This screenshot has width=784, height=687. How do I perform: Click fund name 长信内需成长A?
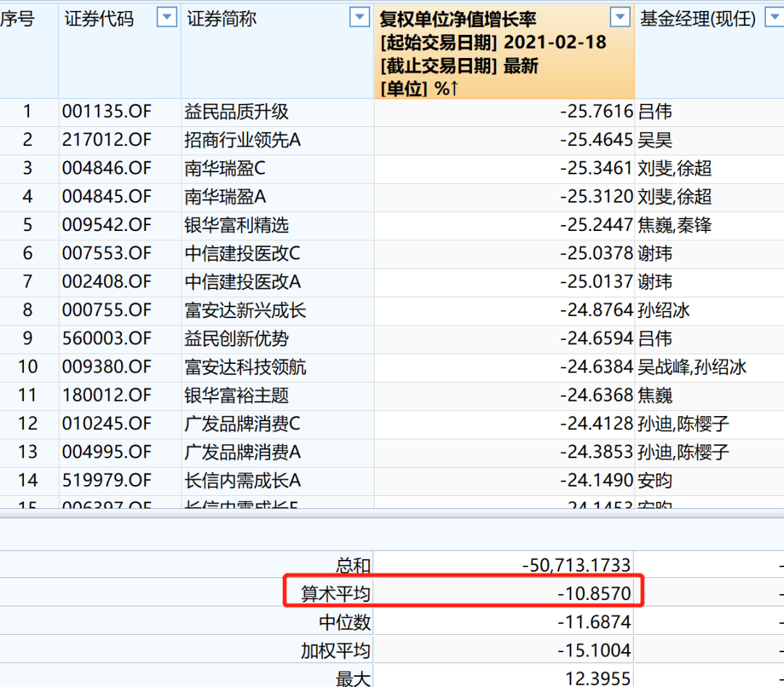tap(242, 481)
